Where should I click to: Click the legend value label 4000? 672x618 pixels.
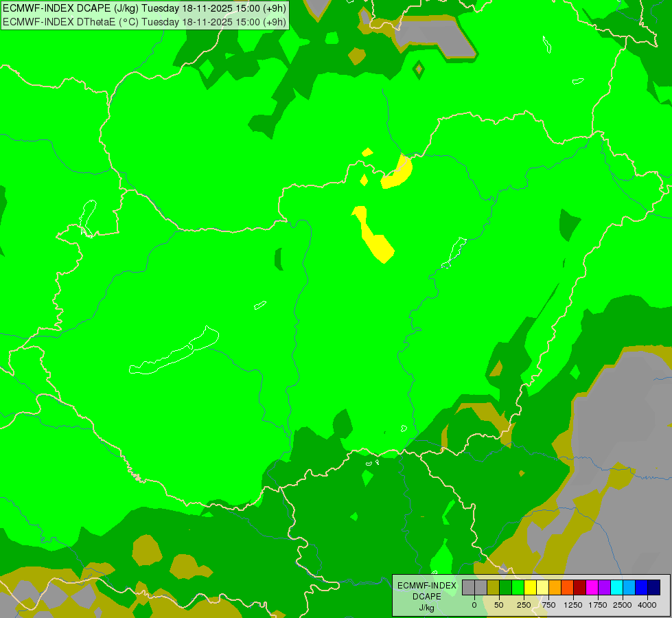coord(647,605)
